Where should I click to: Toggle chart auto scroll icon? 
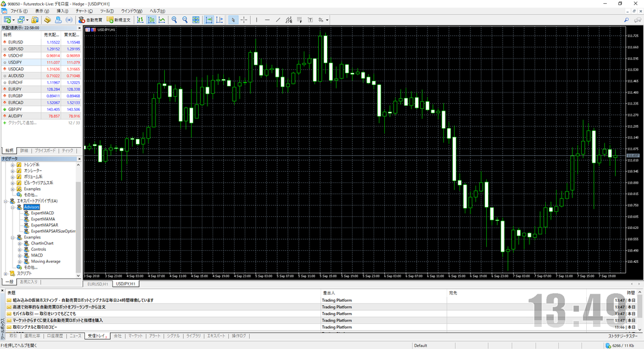click(209, 19)
